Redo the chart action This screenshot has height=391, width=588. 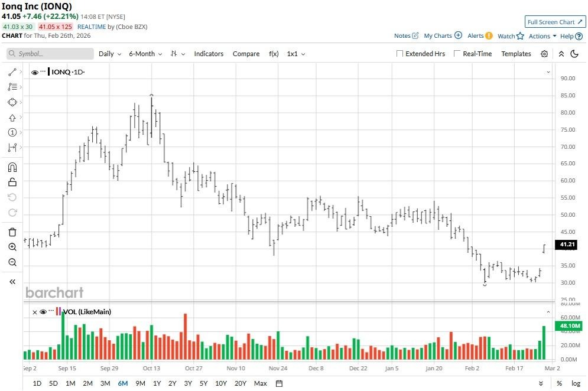12,213
